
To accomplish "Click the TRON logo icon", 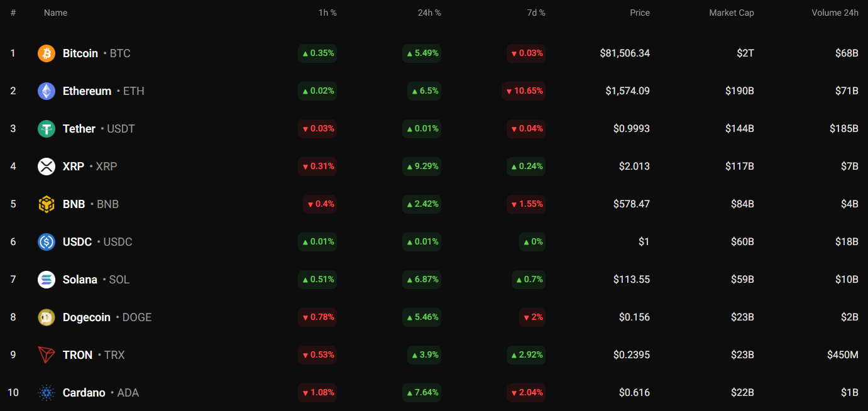I will [x=47, y=355].
